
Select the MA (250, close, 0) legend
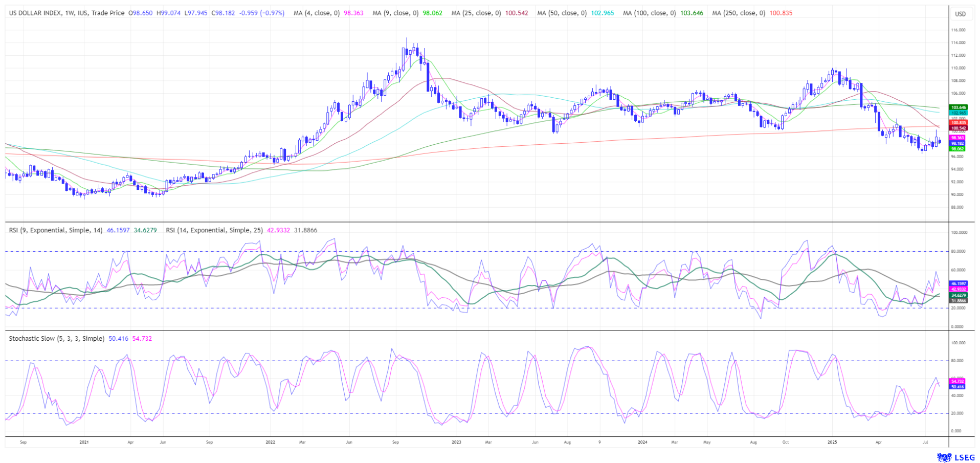738,13
